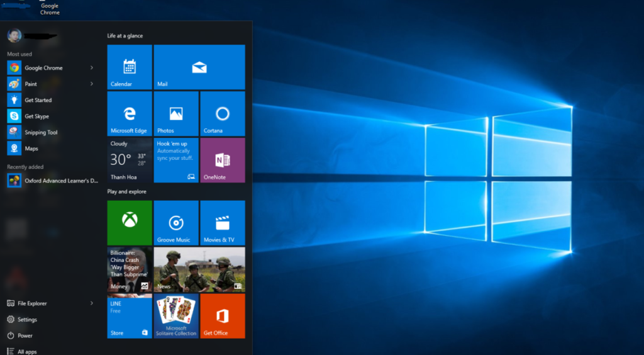This screenshot has height=355, width=644.
Task: Open the Mail tile
Action: pos(199,67)
